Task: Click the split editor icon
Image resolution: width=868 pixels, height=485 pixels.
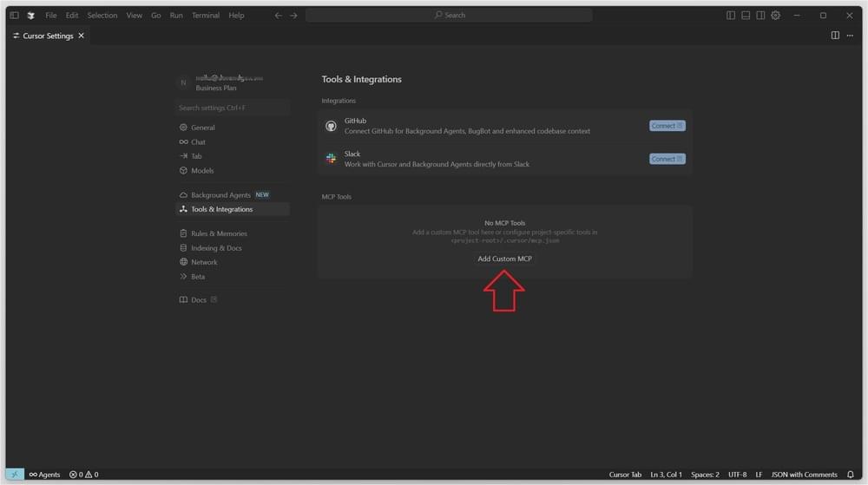Action: (835, 36)
